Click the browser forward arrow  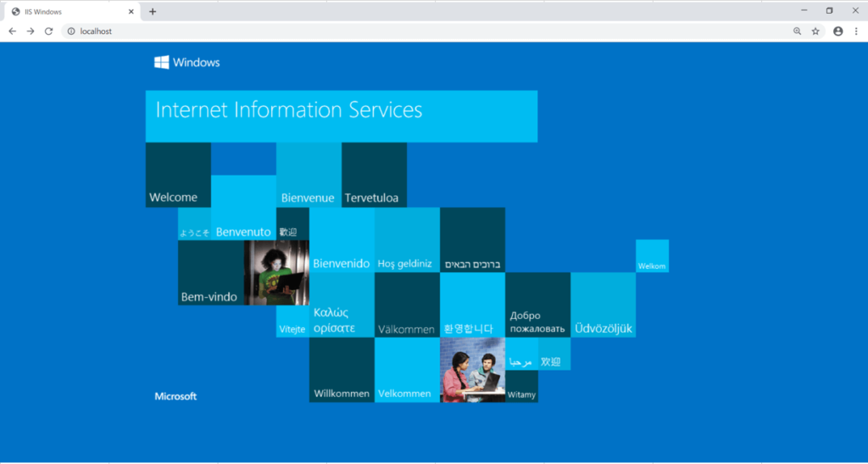(31, 31)
